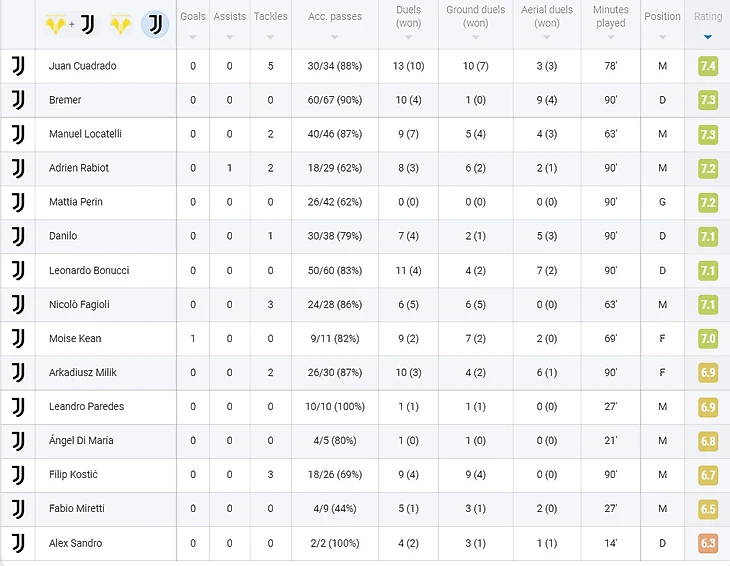The image size is (730, 566).
Task: Click Juventus crest next to Leonardo Bonucci
Action: [x=18, y=270]
